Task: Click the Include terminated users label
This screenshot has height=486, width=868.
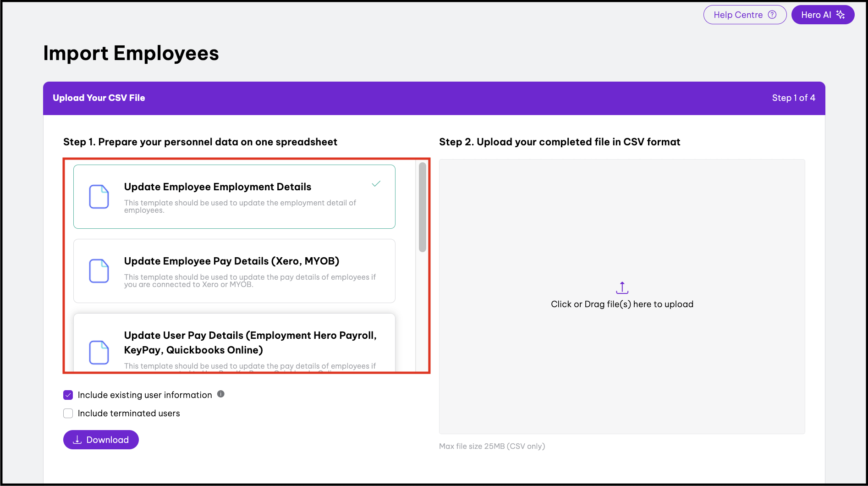Action: (x=129, y=413)
